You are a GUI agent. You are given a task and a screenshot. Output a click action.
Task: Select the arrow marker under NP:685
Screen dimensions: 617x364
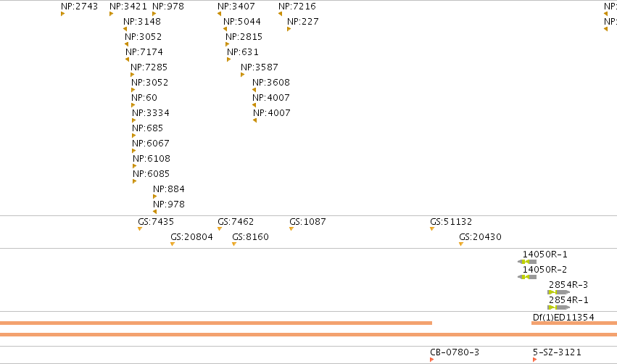(134, 136)
